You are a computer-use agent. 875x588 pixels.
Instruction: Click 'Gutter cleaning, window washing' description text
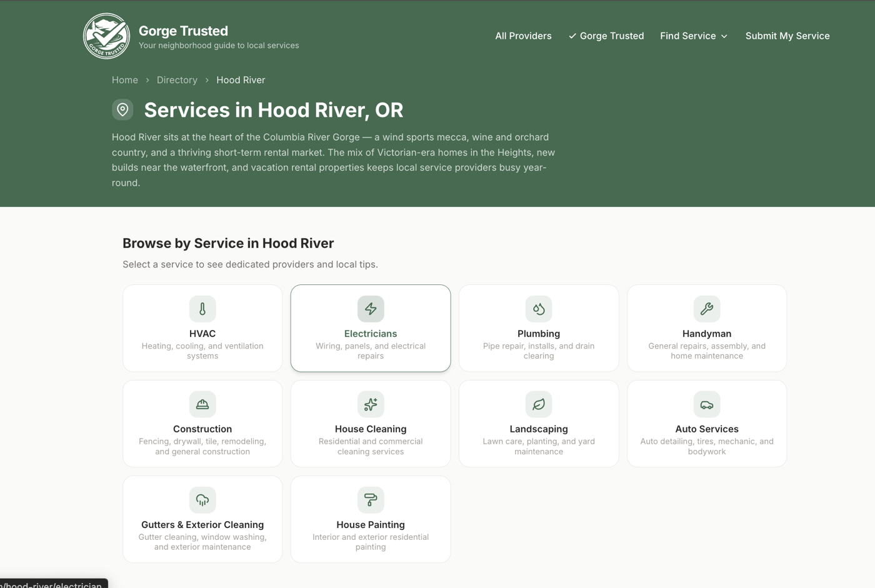202,542
